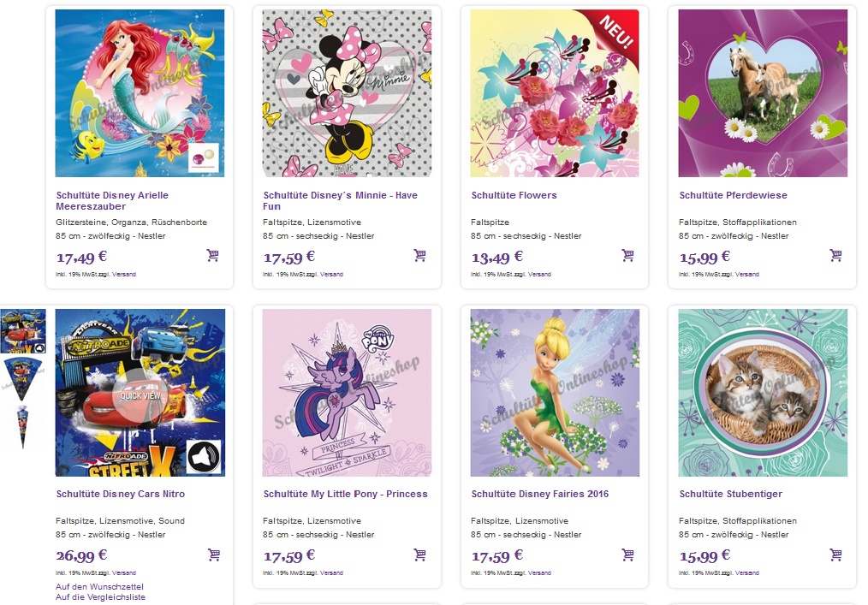Click 'Auf die Vergleichsliste' link
Image resolution: width=868 pixels, height=605 pixels.
(x=100, y=597)
